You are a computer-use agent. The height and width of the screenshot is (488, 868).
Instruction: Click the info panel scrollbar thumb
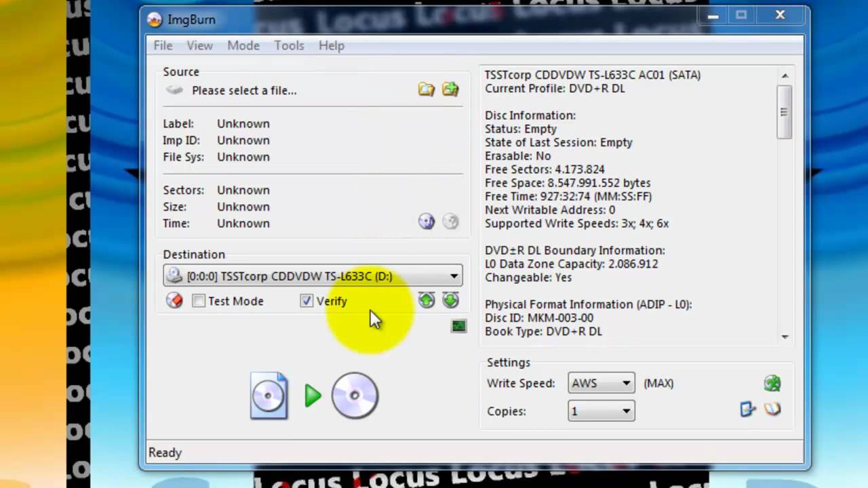tap(785, 112)
